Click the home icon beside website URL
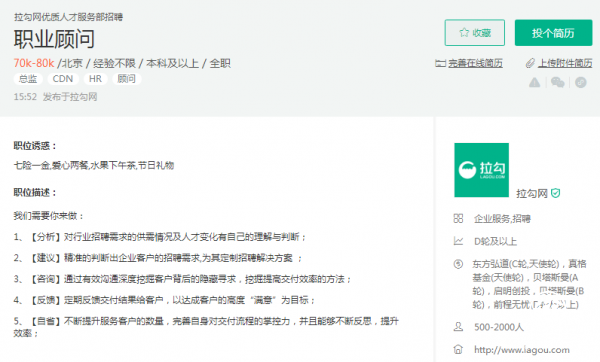This screenshot has width=600, height=362. coord(458,349)
